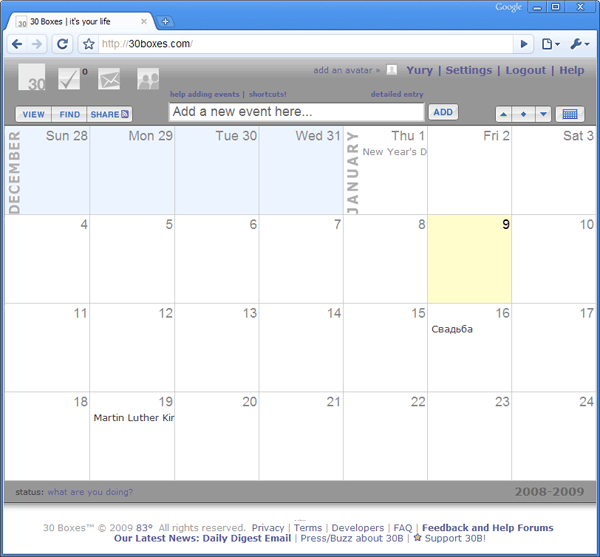Open Martin Luther King event on 19th
The width and height of the screenshot is (600, 557).
[134, 418]
